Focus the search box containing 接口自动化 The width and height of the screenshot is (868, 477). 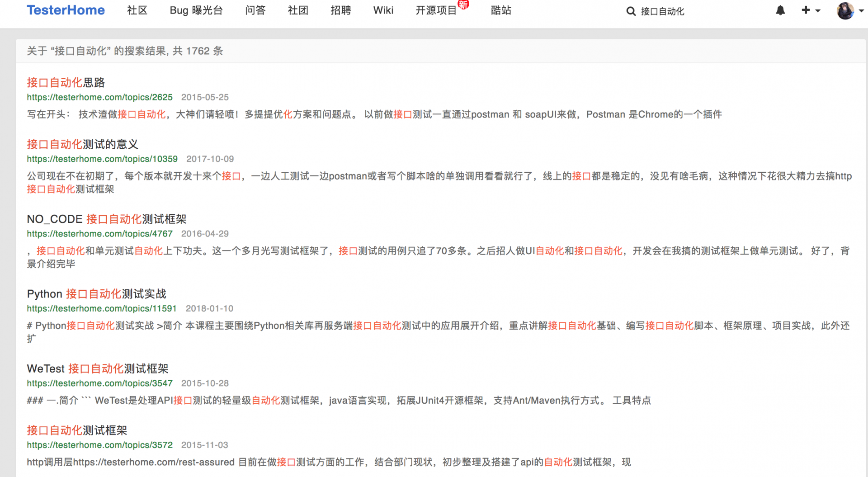click(x=663, y=11)
